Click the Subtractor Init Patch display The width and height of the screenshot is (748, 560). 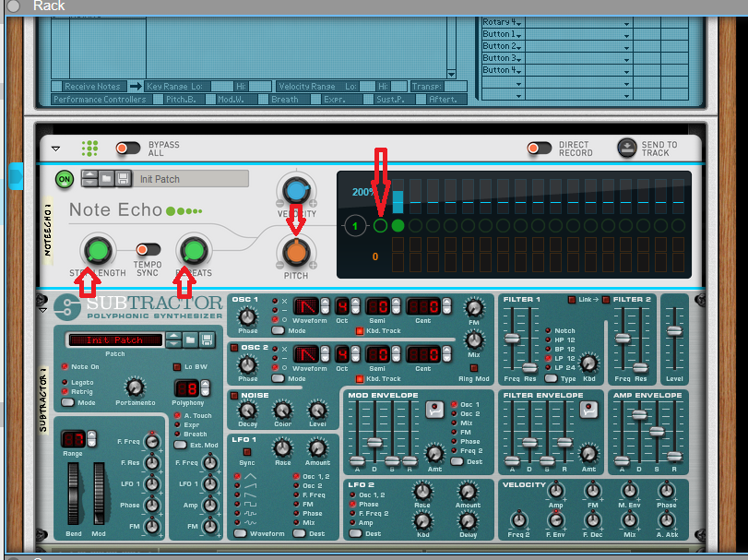tap(115, 340)
